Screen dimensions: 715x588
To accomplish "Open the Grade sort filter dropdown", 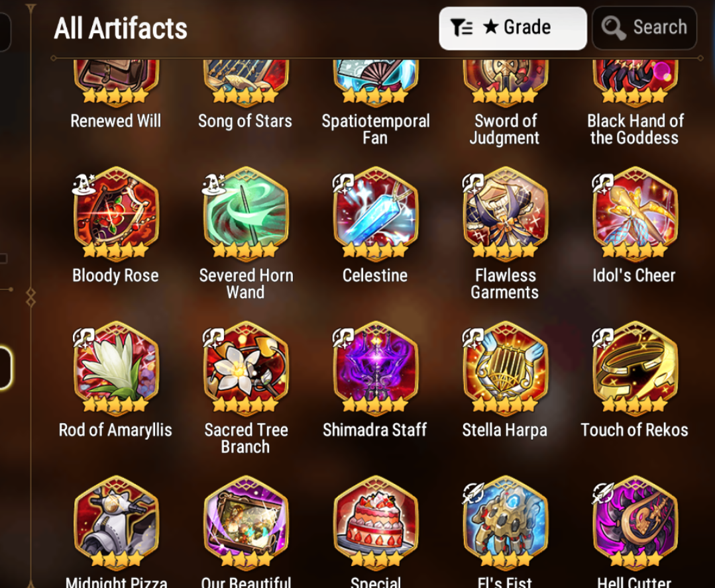I will [x=512, y=28].
